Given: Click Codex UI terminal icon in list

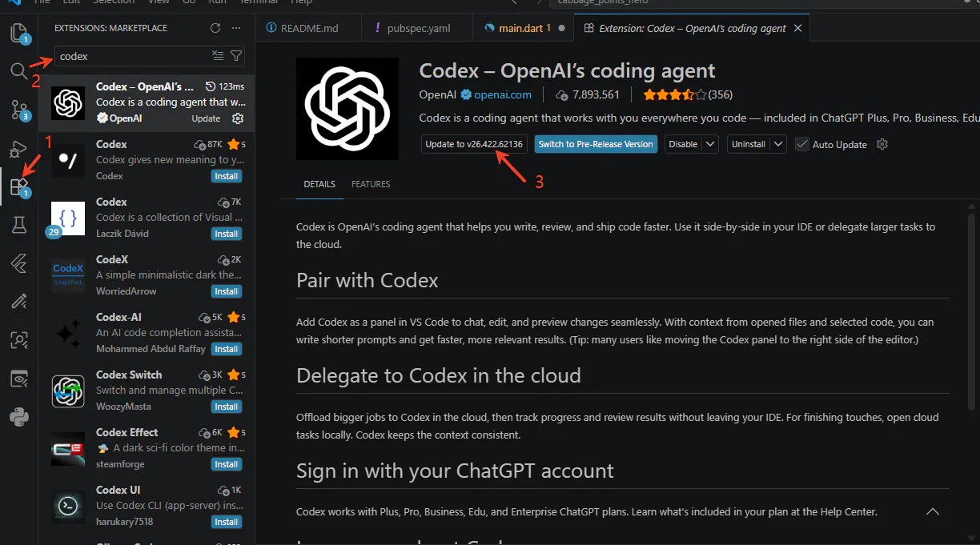Looking at the screenshot, I should click(68, 507).
